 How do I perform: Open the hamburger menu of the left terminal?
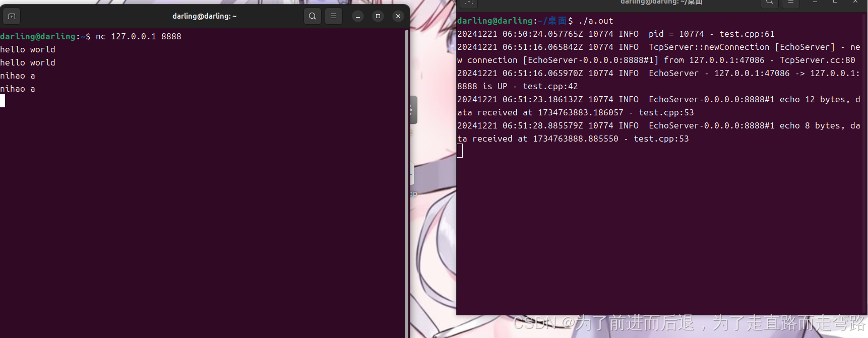click(334, 16)
